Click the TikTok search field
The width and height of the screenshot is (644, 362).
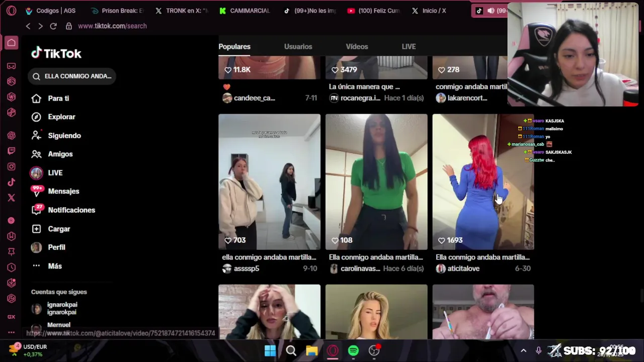pyautogui.click(x=71, y=76)
